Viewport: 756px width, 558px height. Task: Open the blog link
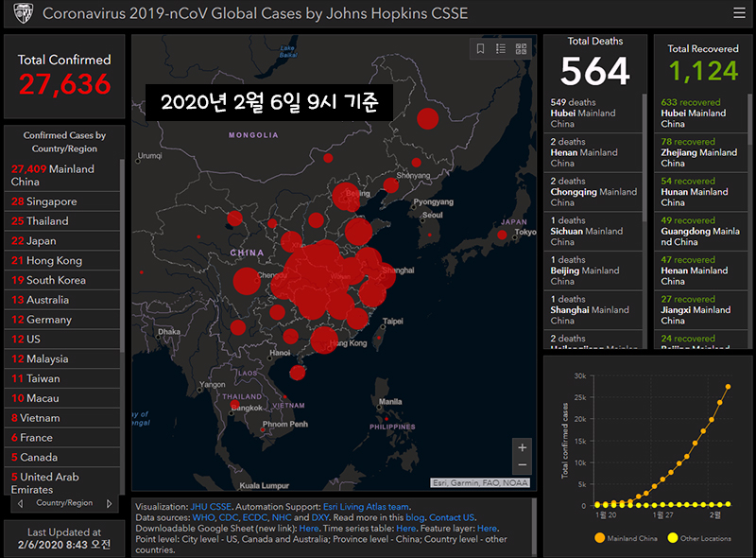(x=415, y=517)
